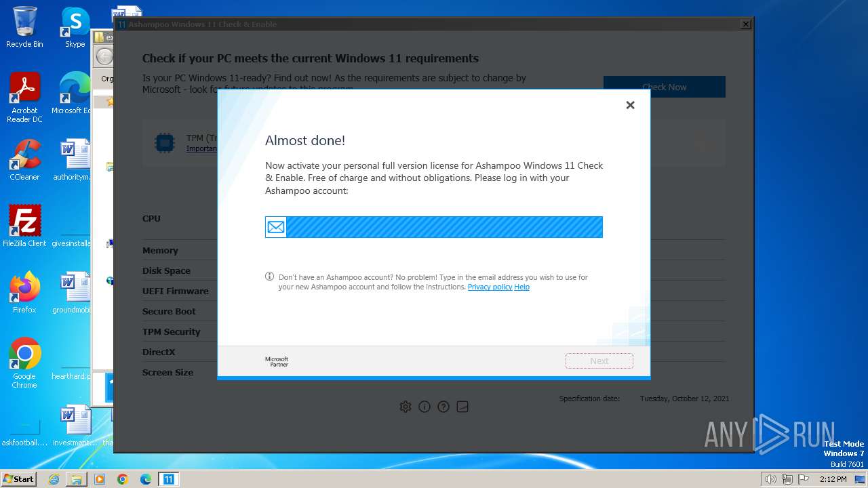
Task: Open Acrobat Reader DC shortcut
Action: click(x=24, y=97)
